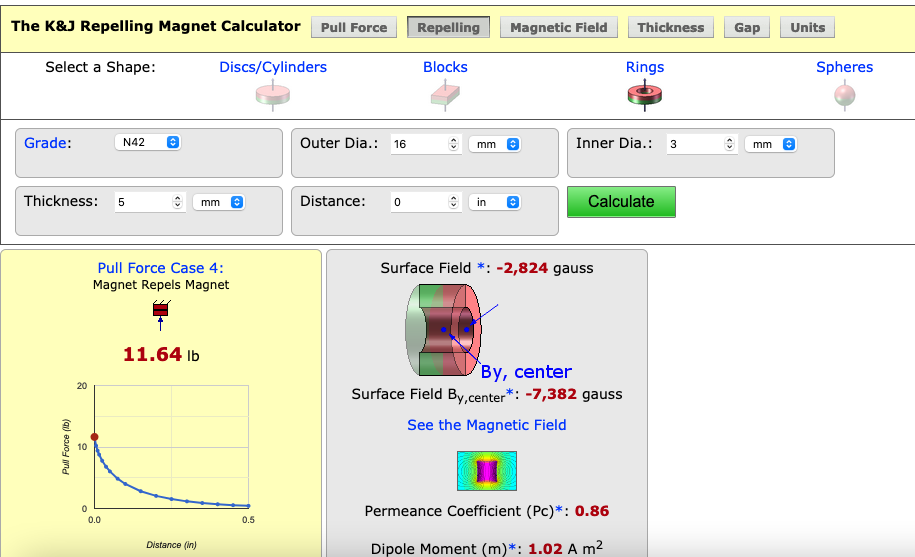Open the magnetic field color map thumbnail

pos(487,471)
